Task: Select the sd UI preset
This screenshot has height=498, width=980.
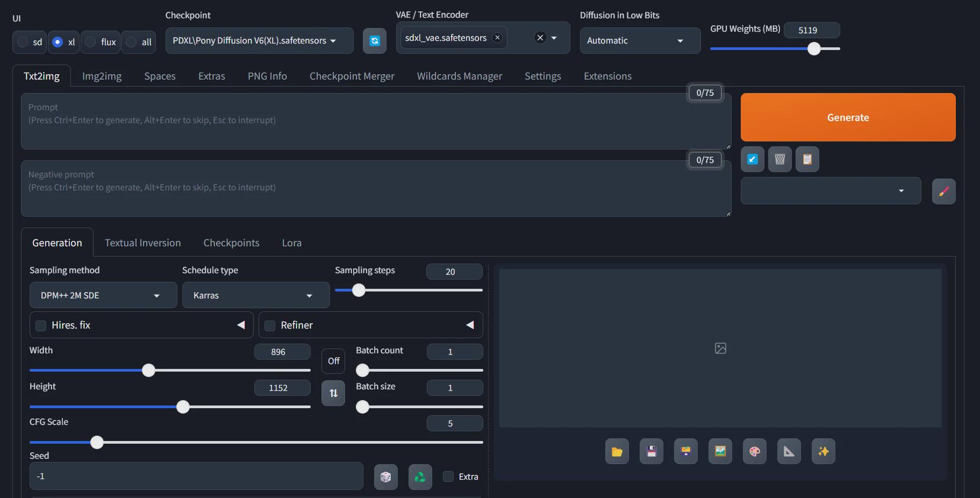Action: pos(30,42)
